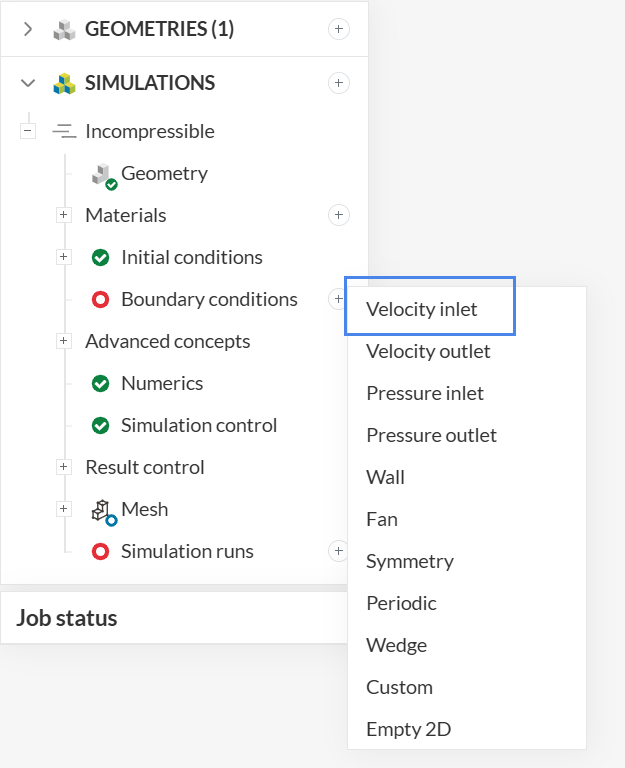This screenshot has height=768, width=625.
Task: Collapse the SIMULATIONS section chevron
Action: pyautogui.click(x=28, y=83)
